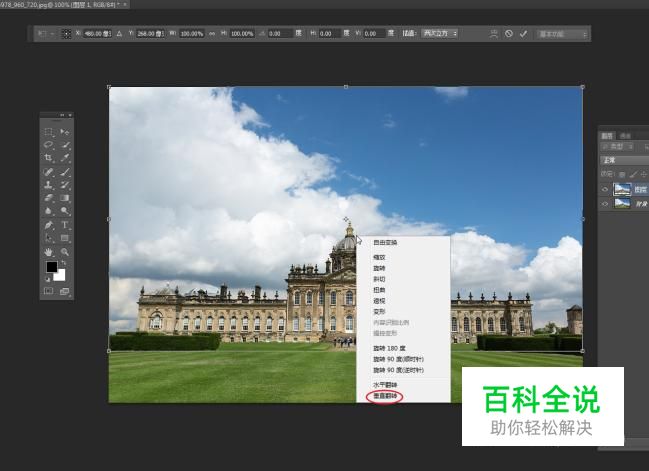Viewport: 649px width, 471px height.
Task: Select top layer thumbnail in Layers panel
Action: pos(622,190)
